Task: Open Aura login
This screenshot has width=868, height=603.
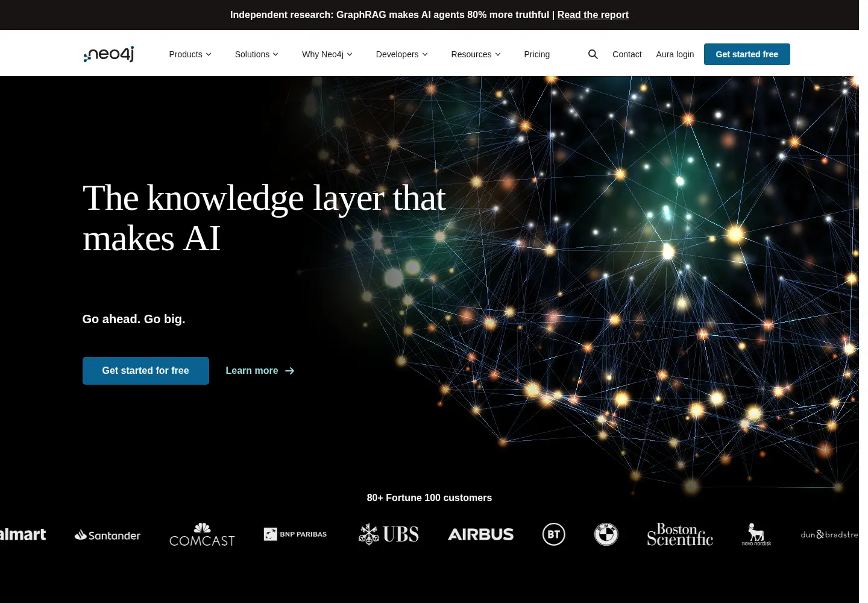Action: [x=675, y=54]
